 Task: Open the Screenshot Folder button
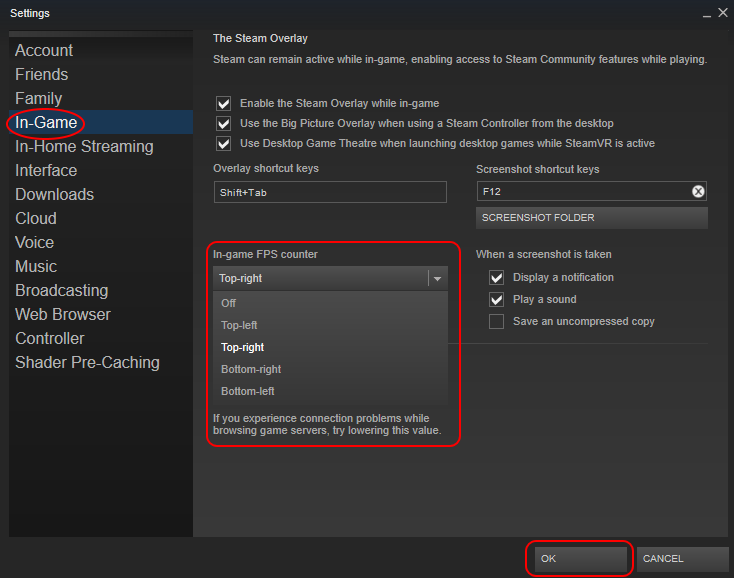point(592,218)
